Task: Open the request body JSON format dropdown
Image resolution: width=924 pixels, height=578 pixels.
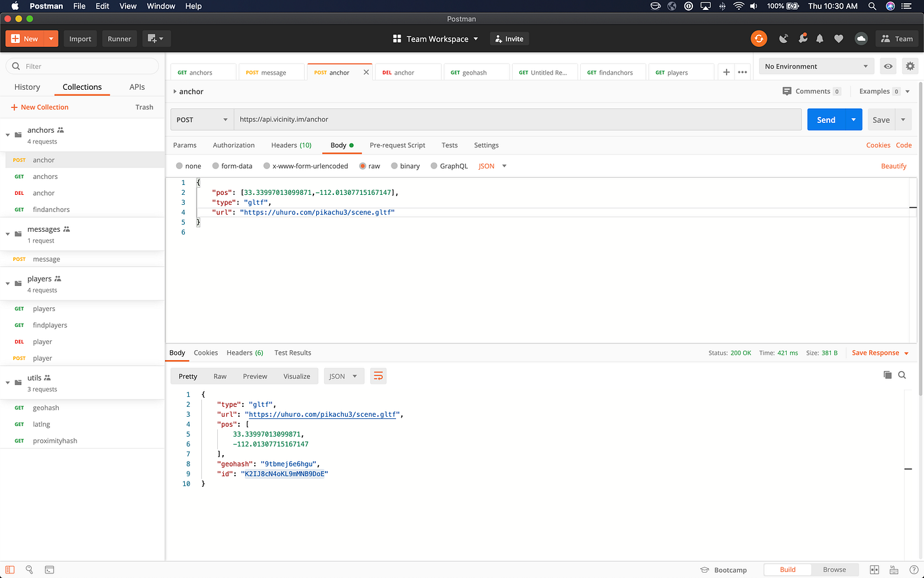Action: coord(492,166)
